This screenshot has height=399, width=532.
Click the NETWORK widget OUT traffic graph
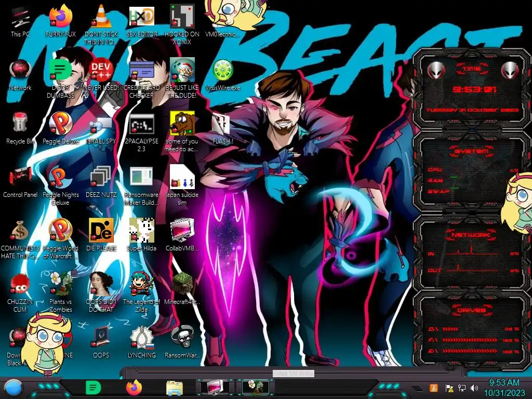[473, 269]
